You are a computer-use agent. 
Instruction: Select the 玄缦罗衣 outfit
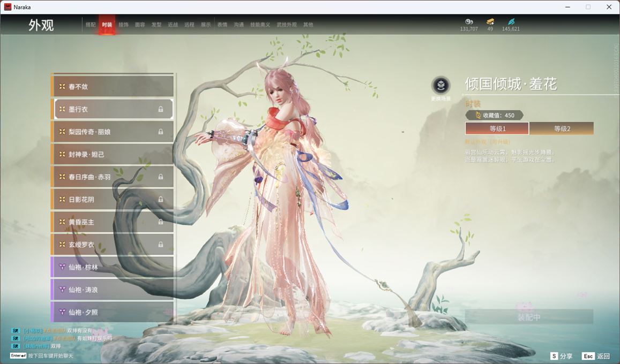pyautogui.click(x=113, y=245)
